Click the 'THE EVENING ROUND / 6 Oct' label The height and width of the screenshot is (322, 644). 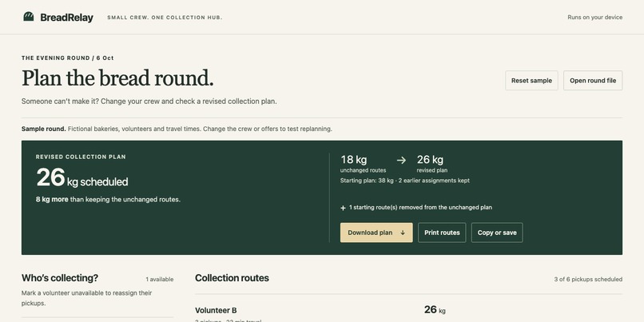68,58
